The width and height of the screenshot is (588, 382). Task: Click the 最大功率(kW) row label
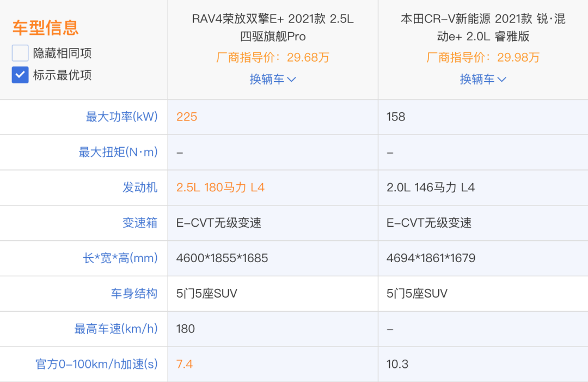pos(122,117)
